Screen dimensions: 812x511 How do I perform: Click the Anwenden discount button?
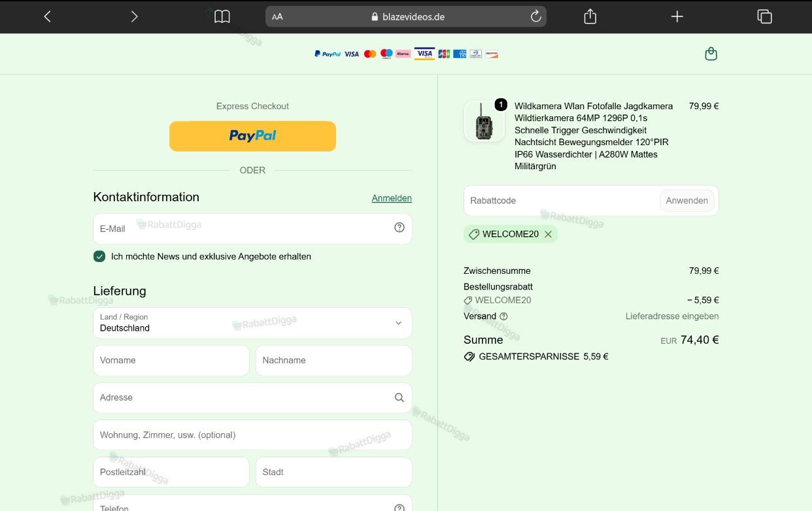[686, 201]
